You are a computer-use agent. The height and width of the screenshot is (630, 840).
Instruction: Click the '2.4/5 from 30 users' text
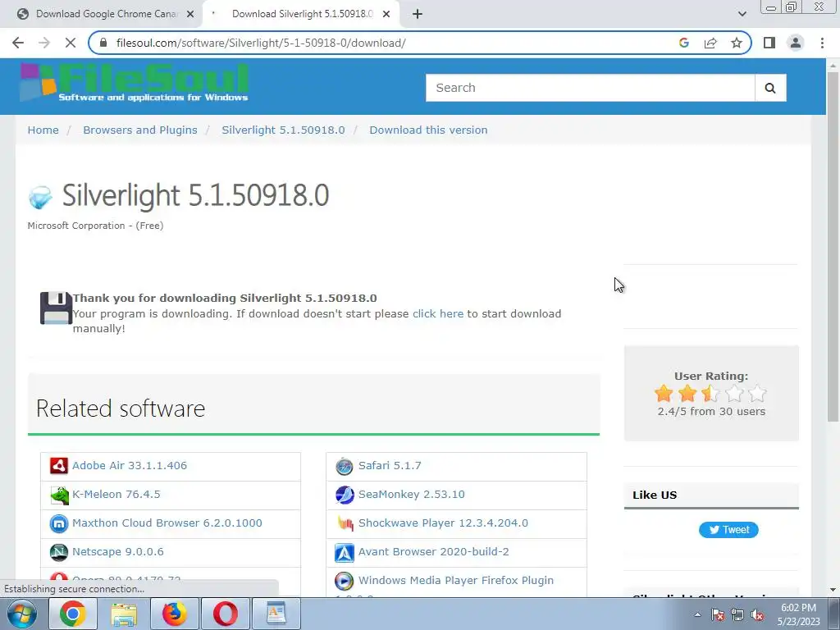pyautogui.click(x=711, y=412)
